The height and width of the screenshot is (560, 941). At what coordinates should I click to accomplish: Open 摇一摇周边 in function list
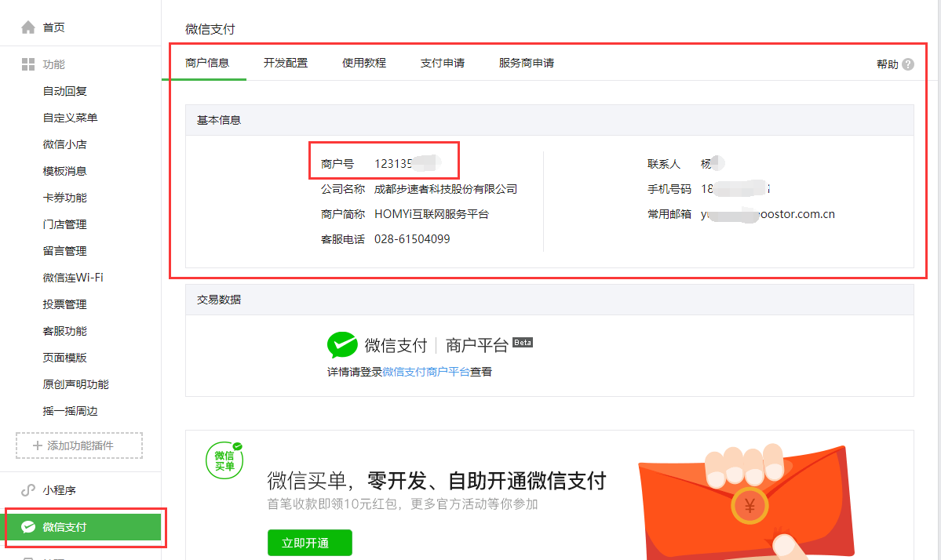(71, 411)
